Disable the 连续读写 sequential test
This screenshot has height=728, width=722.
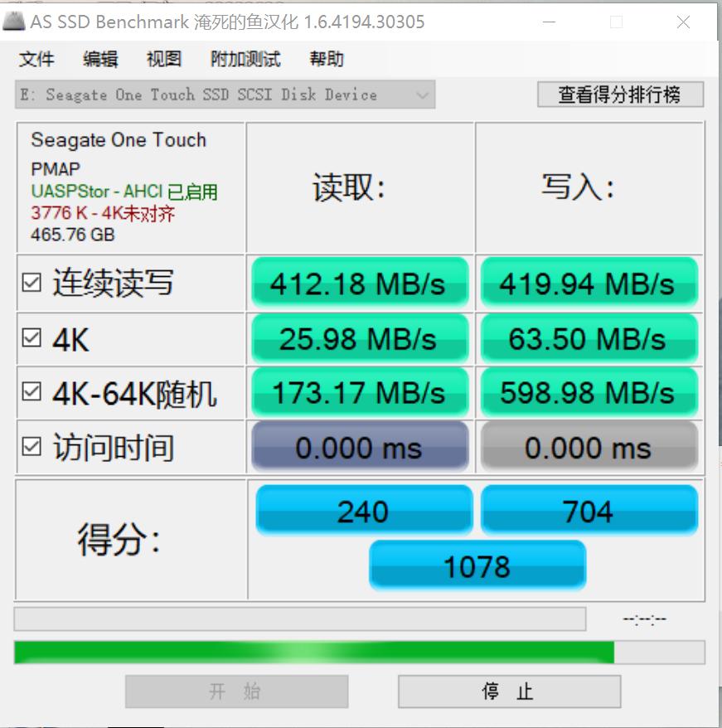click(x=31, y=283)
